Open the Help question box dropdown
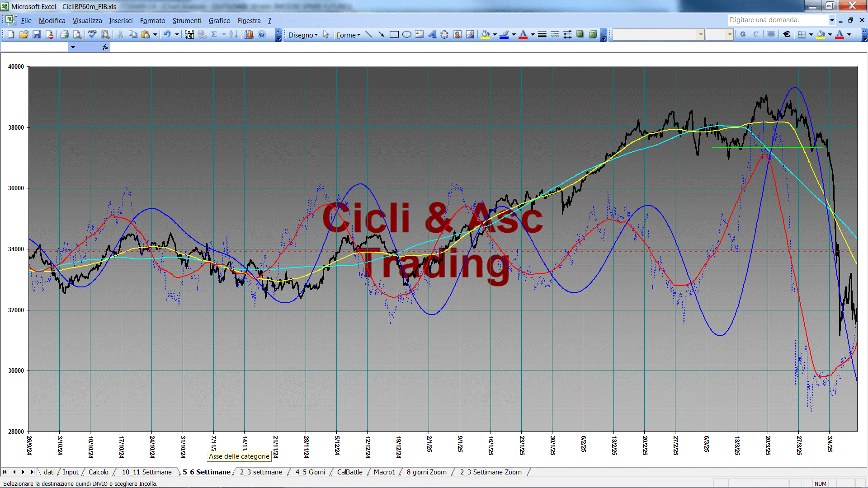Viewport: 868px width, 488px height. pyautogui.click(x=832, y=20)
